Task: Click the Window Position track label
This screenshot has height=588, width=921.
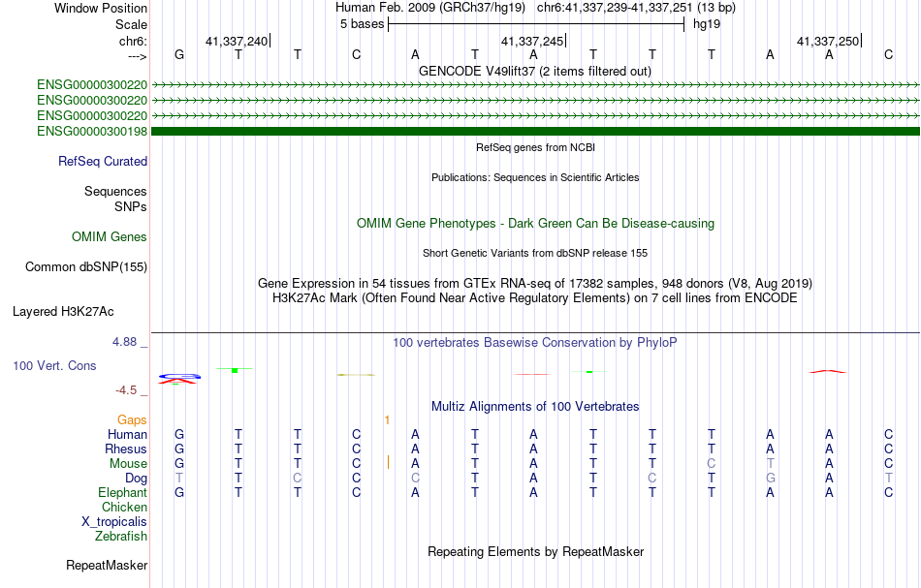Action: [x=101, y=8]
